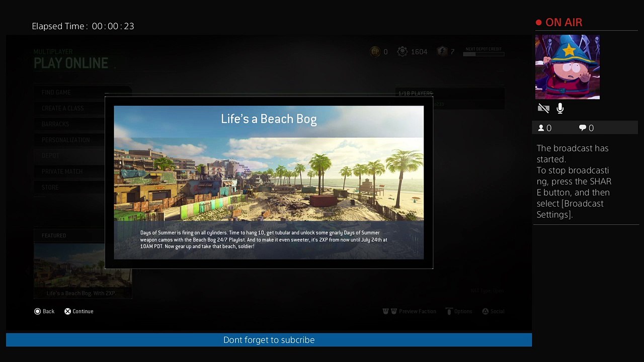Click the Options controller button icon
Screen dimensions: 644x362
pos(449,311)
